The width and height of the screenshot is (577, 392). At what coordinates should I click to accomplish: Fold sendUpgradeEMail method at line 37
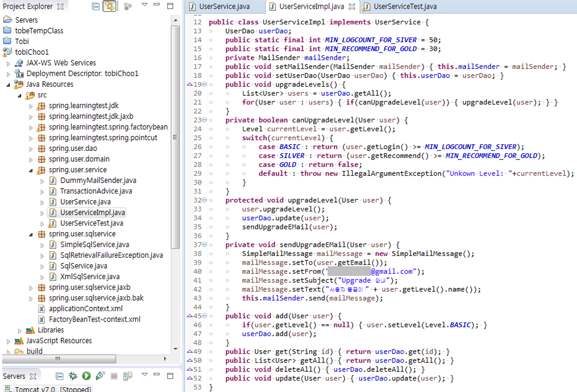coord(204,245)
